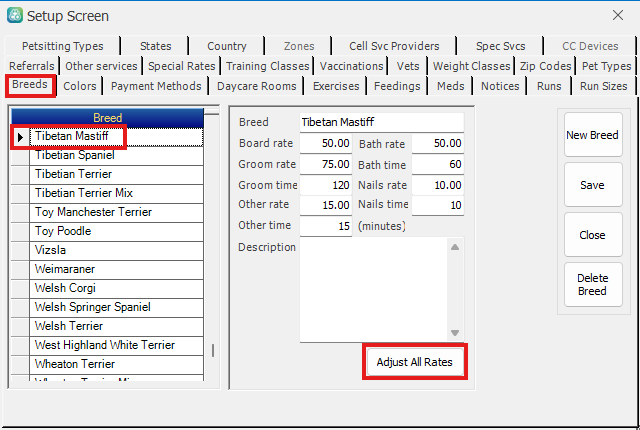
Task: Open Cell Svc Providers tab
Action: [394, 46]
